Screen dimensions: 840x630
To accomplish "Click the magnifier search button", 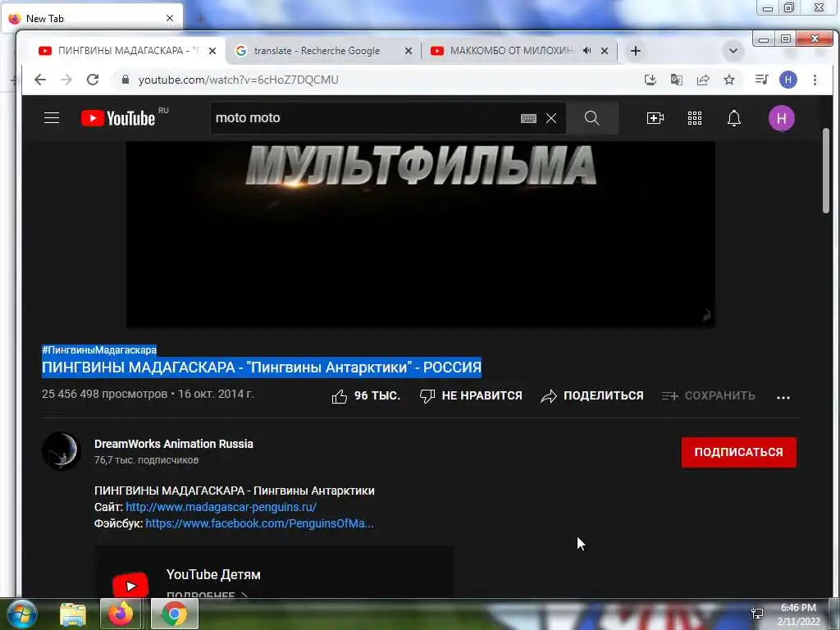I will click(x=592, y=118).
